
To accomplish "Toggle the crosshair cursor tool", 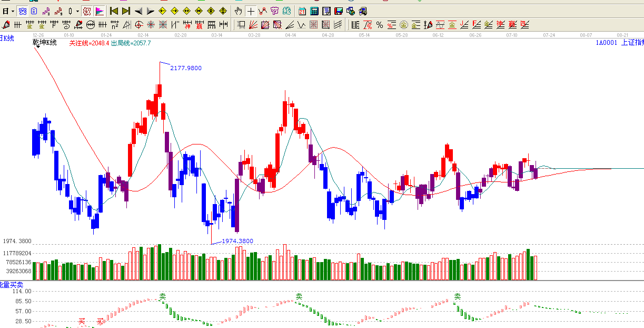I will [x=250, y=11].
